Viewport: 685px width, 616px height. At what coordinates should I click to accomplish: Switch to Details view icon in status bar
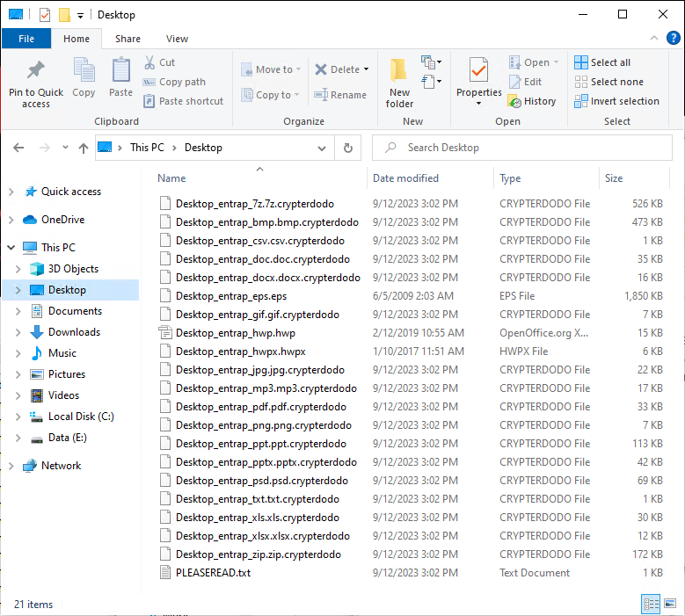(x=651, y=605)
